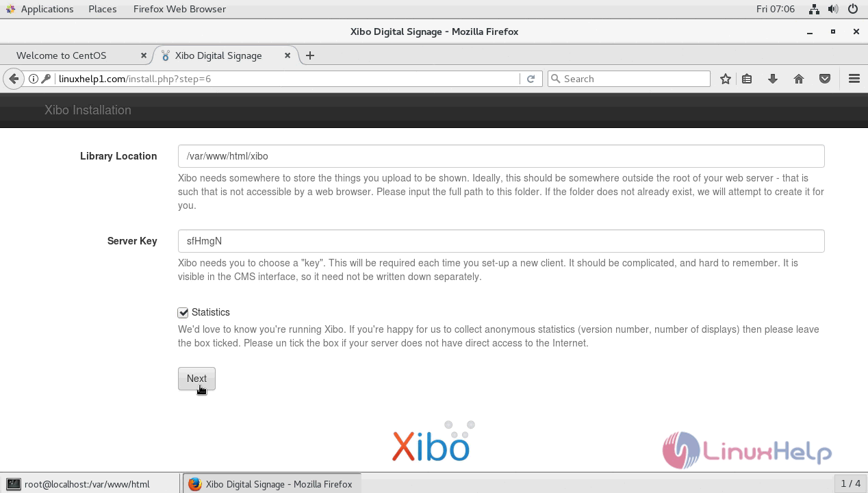
Task: Click the Firefox Search box
Action: click(x=629, y=79)
